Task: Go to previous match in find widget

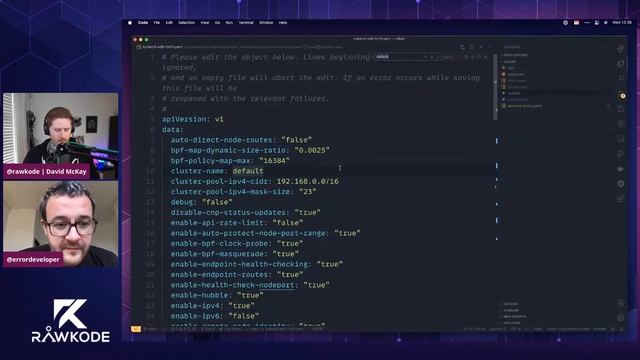Action: 466,57
